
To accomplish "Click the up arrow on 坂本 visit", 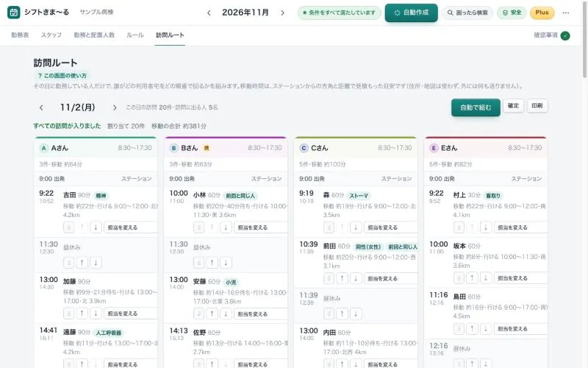I will tap(472, 278).
